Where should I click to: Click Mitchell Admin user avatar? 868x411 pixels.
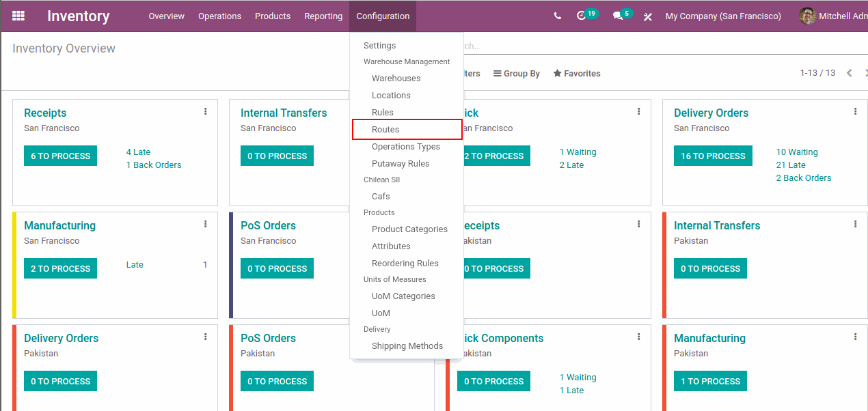tap(807, 16)
